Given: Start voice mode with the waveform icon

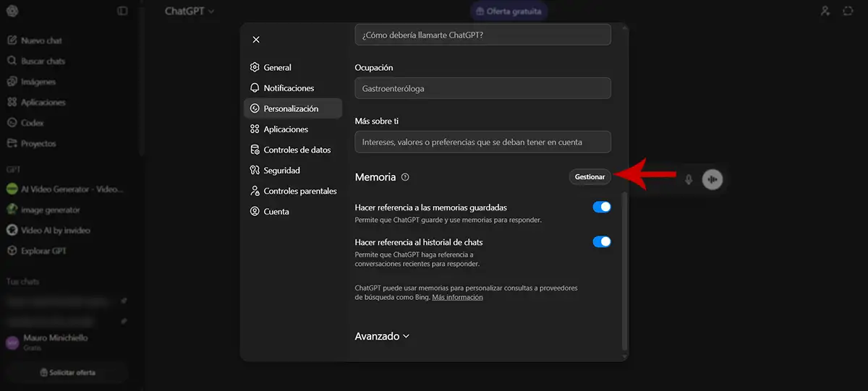Looking at the screenshot, I should (x=712, y=179).
